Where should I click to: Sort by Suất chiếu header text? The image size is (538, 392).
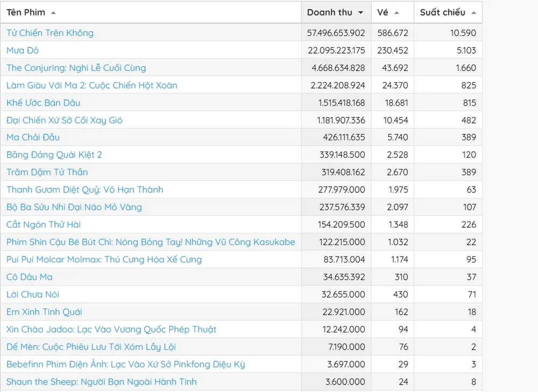(x=442, y=12)
